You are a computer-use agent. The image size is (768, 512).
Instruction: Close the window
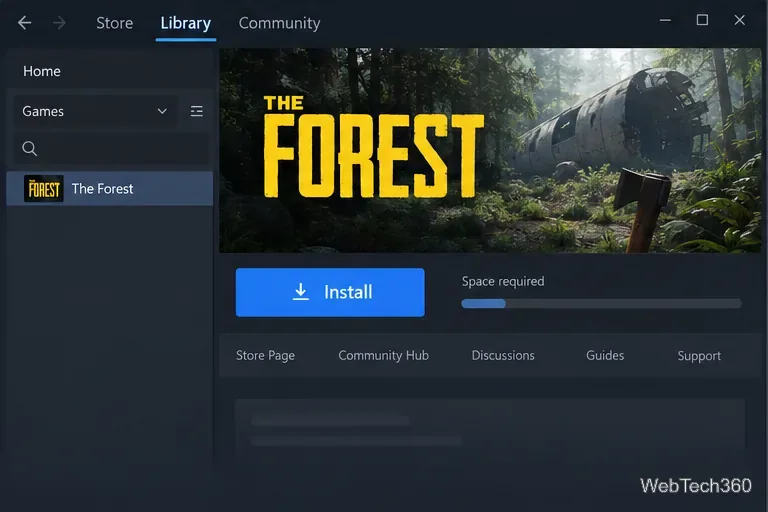tap(740, 20)
